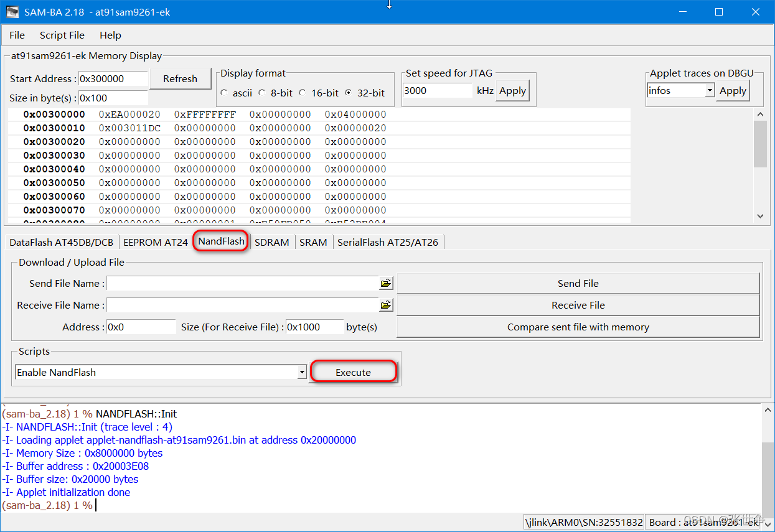Click the Loading applet log line
The width and height of the screenshot is (775, 532).
pyautogui.click(x=179, y=440)
